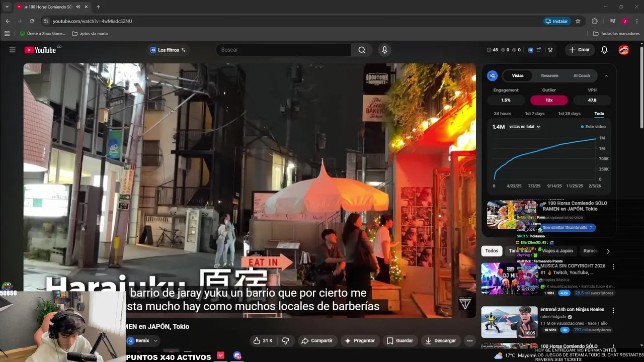Viewport: 644px width, 362px height.
Task: Click the Preguntar button
Action: 359,340
